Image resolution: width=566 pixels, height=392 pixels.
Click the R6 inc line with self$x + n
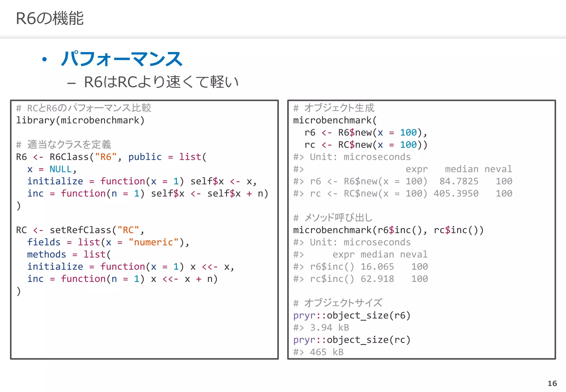(x=148, y=193)
